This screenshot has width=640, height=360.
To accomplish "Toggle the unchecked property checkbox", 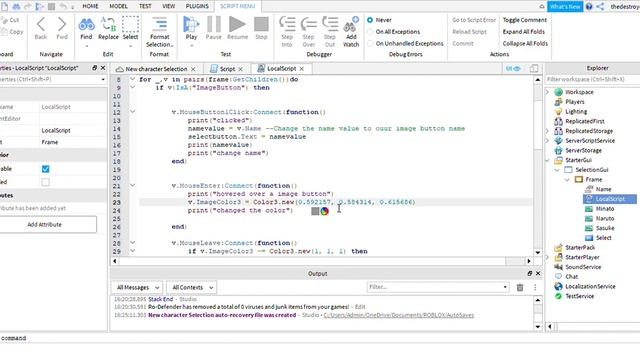I will [x=45, y=182].
